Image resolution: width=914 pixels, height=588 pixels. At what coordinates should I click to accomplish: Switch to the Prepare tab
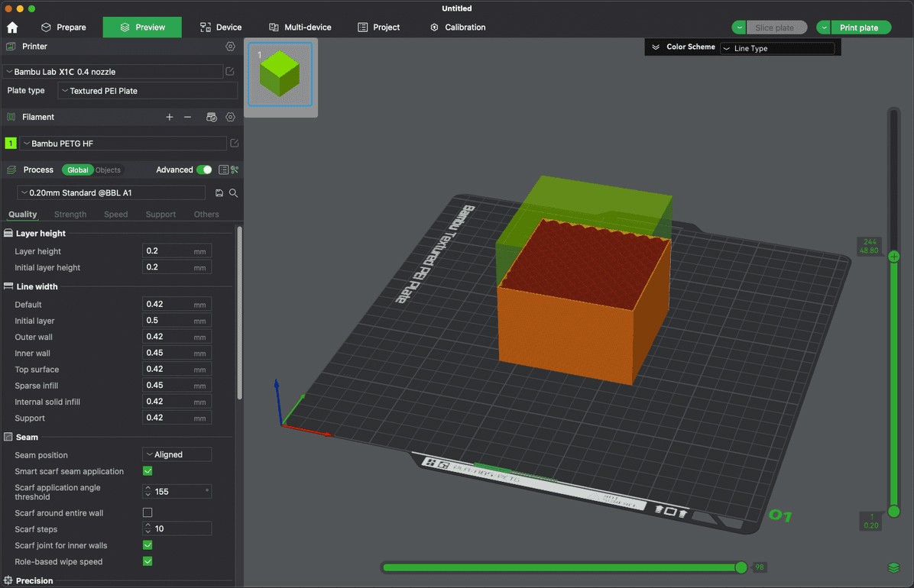(x=63, y=27)
